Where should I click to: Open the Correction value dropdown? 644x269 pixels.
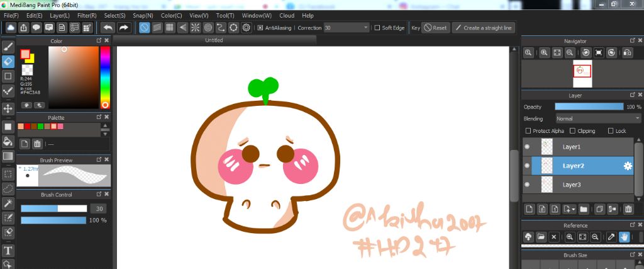pos(365,28)
